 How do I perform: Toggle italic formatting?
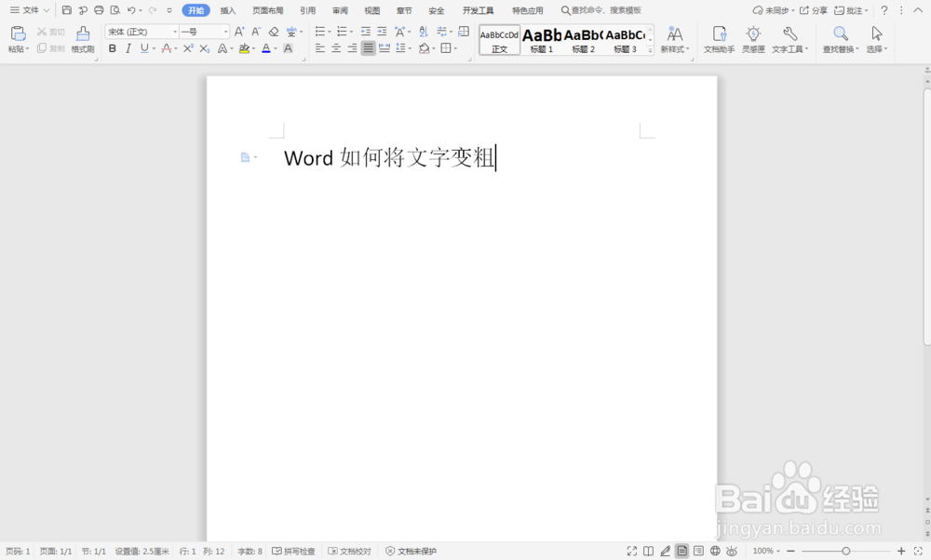click(128, 48)
